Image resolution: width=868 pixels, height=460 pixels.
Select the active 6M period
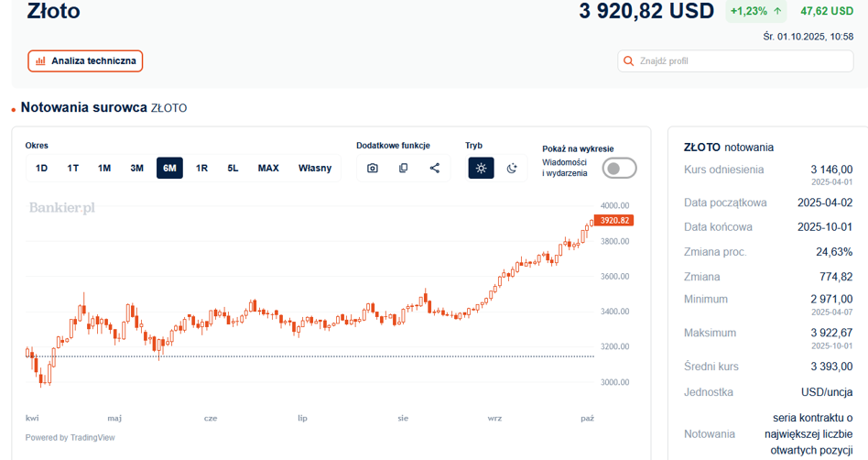(169, 168)
